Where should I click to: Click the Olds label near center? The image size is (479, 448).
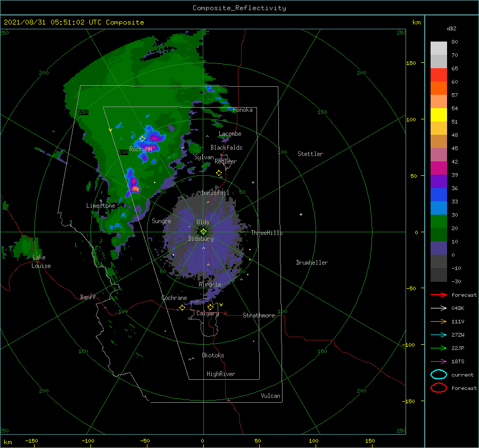tap(203, 222)
